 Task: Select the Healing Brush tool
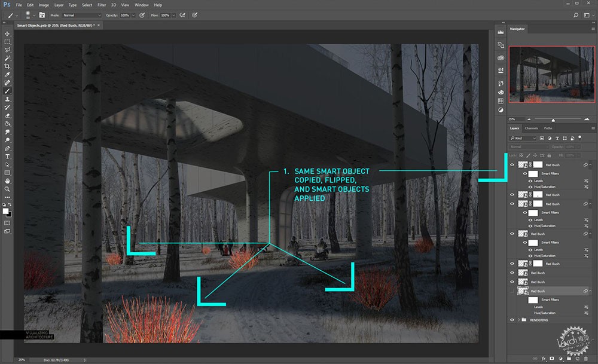pos(7,82)
